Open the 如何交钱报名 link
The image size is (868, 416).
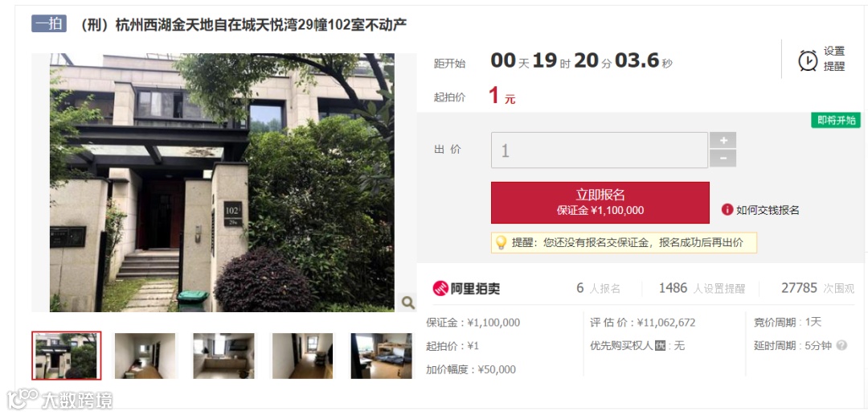tap(768, 210)
